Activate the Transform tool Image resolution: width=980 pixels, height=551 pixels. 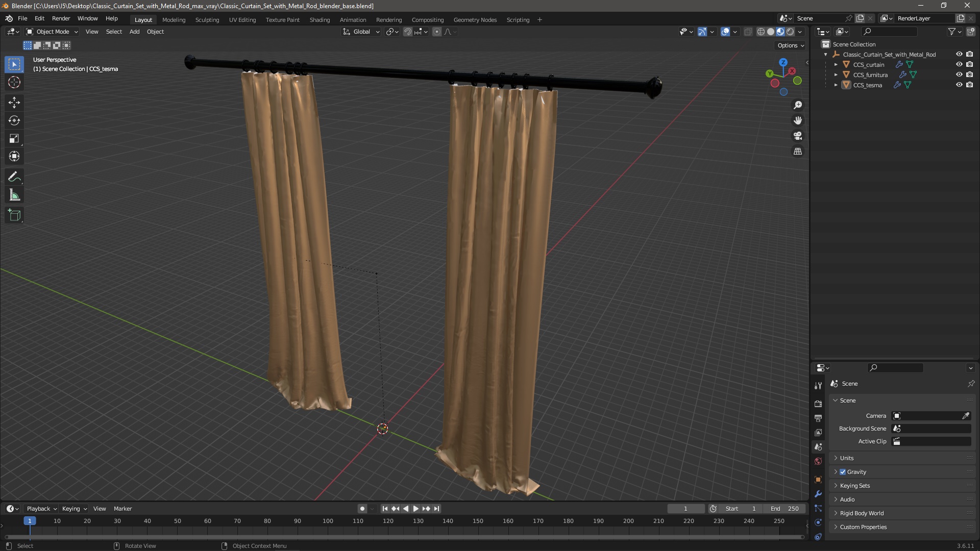14,156
